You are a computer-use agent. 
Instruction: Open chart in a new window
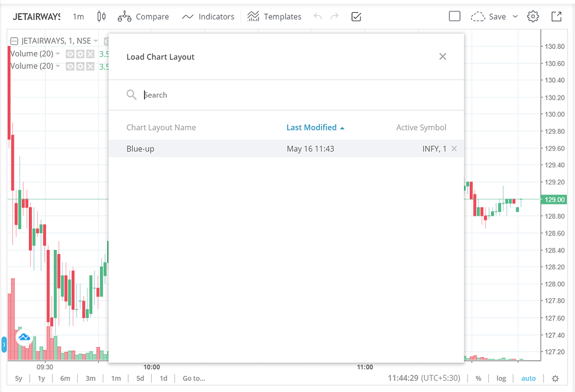[x=557, y=16]
